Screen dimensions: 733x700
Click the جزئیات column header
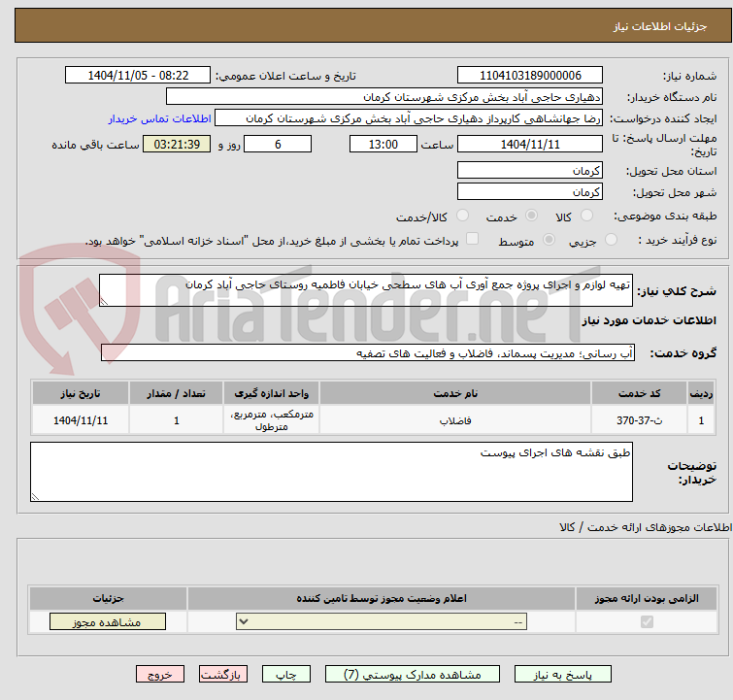point(108,598)
